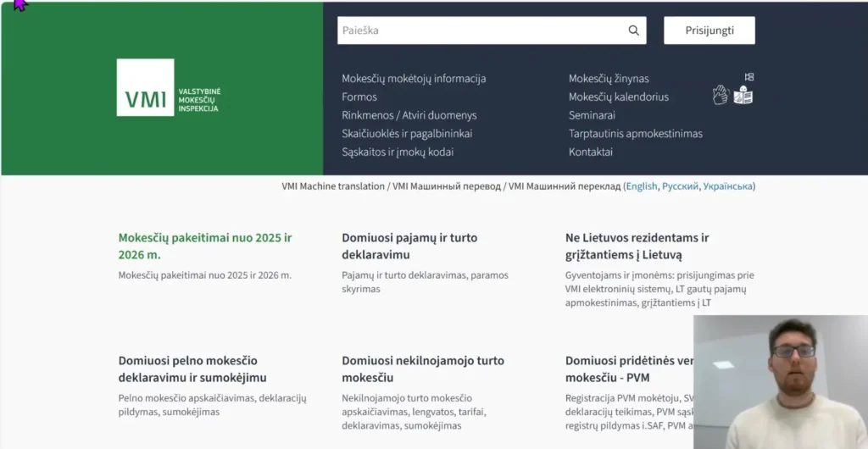The width and height of the screenshot is (868, 449).
Task: Open Tarptautinis apmokestinimas
Action: click(x=636, y=133)
